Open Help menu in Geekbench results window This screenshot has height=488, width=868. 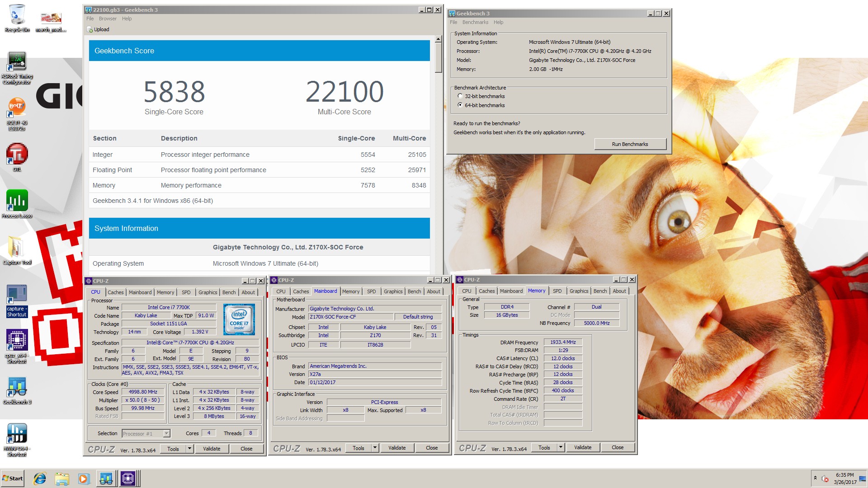tap(127, 19)
